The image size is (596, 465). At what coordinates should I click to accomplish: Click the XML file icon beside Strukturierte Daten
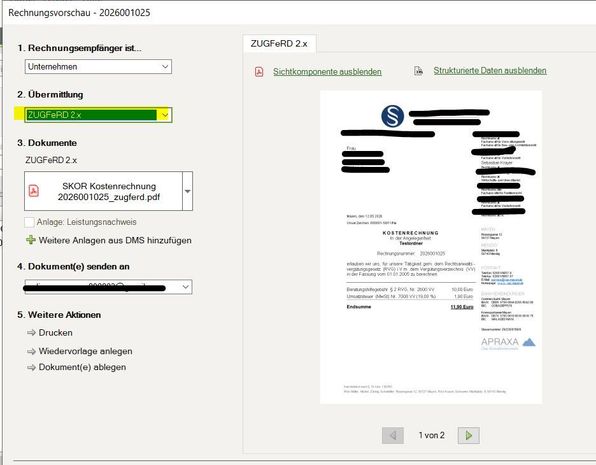point(418,71)
